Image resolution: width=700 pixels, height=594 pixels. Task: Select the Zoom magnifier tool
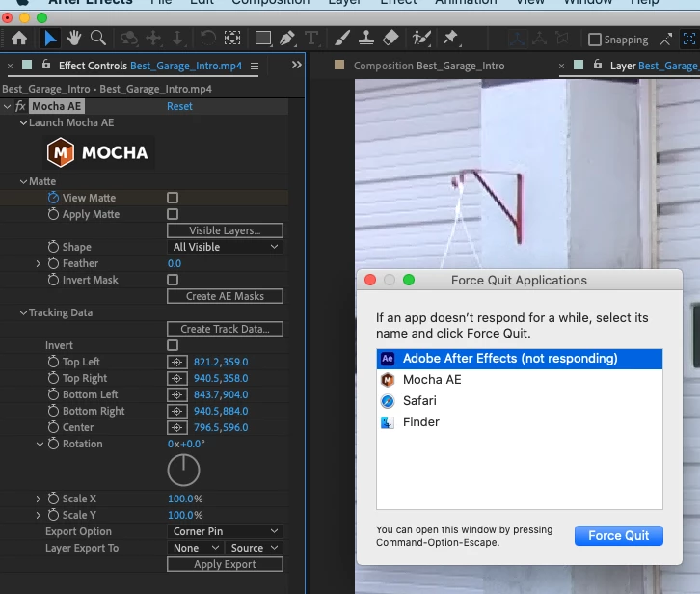point(98,39)
